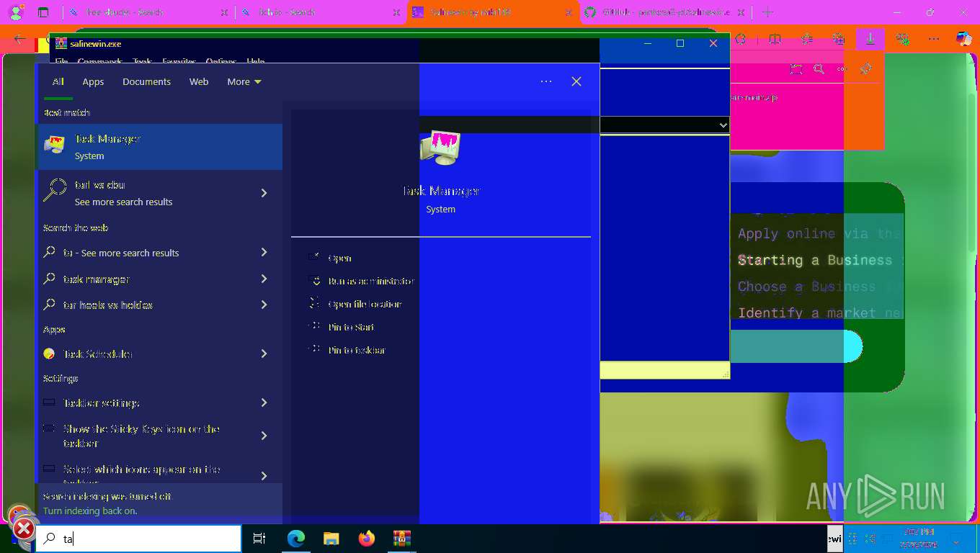Select the All search filter tab
980x553 pixels.
(x=58, y=81)
